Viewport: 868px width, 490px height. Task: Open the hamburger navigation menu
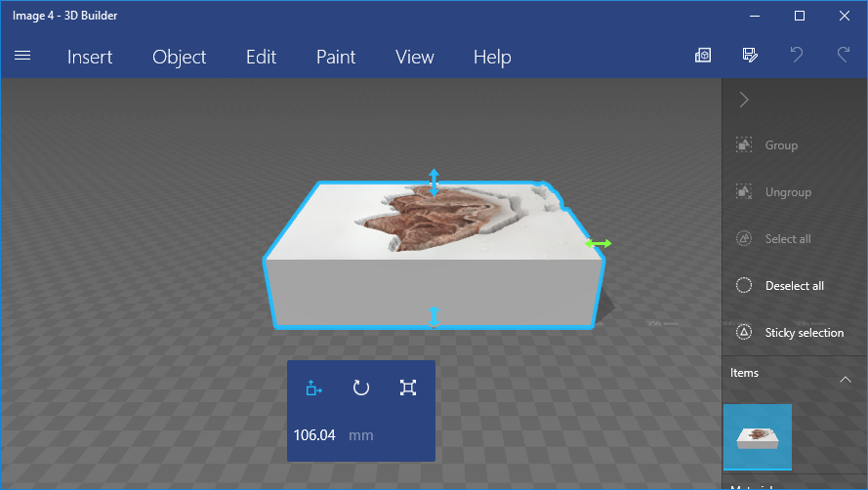click(22, 57)
